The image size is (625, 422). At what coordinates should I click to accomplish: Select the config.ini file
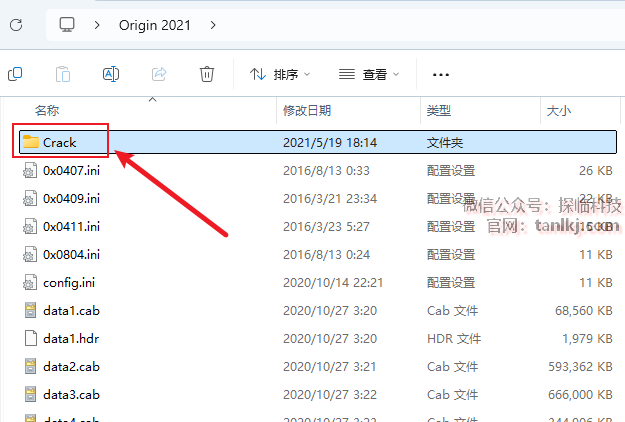[69, 283]
